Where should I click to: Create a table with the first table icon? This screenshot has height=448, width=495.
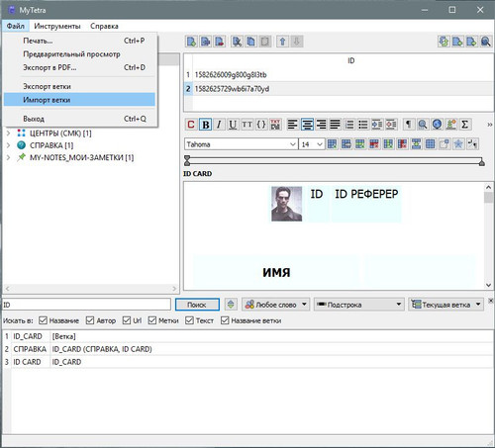click(332, 144)
